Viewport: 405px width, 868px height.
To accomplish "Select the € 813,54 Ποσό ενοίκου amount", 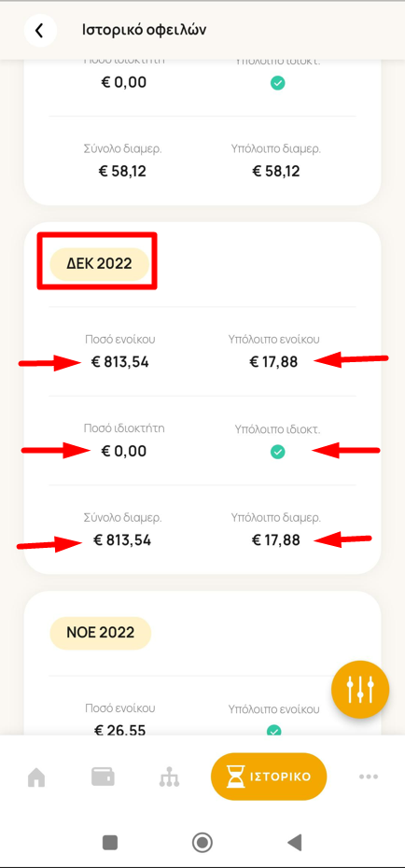I will (x=120, y=362).
